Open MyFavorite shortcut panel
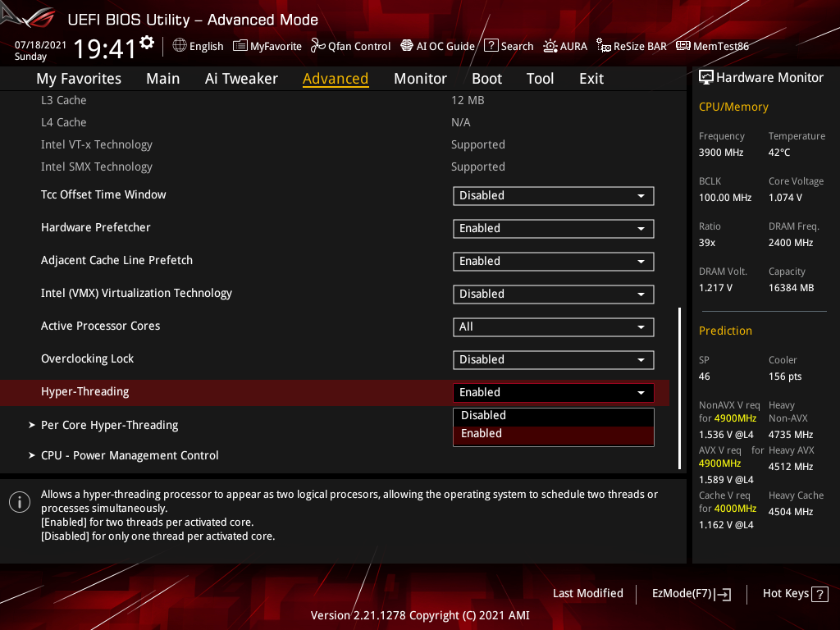The height and width of the screenshot is (630, 840). 267,46
